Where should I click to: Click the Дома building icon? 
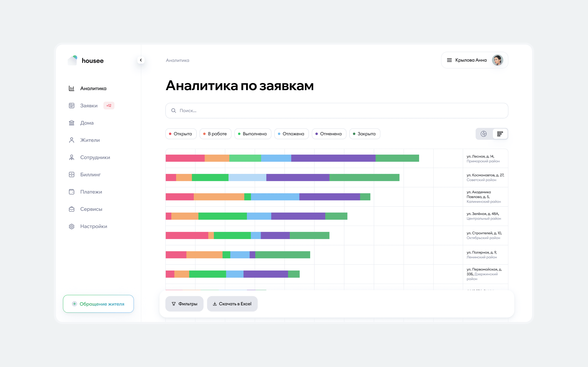point(71,123)
